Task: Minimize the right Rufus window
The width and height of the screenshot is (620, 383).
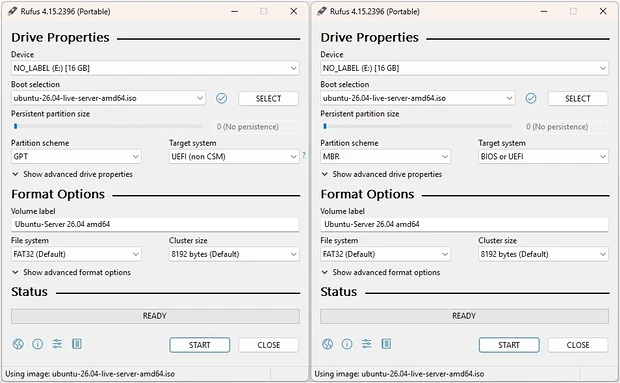Action: pos(544,11)
